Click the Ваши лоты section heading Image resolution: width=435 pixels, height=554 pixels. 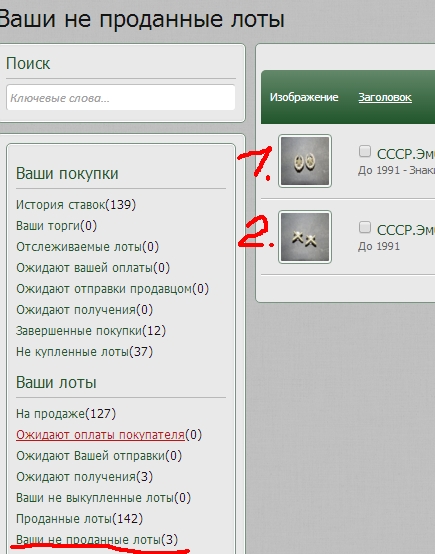[56, 382]
